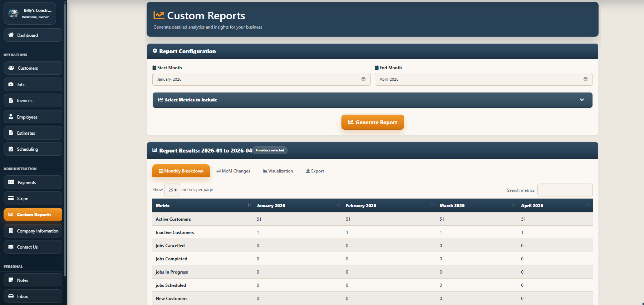Open Employees via its person icon
This screenshot has width=644, height=305.
(11, 117)
